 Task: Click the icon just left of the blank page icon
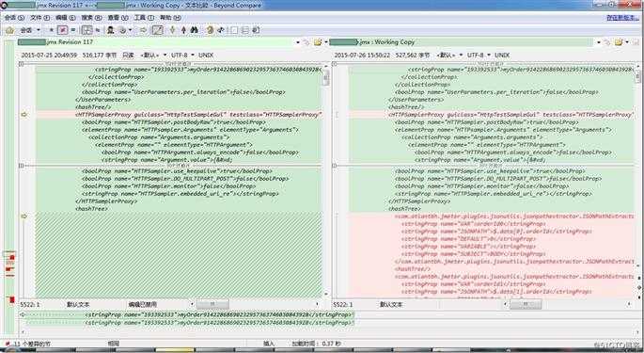tap(221, 30)
